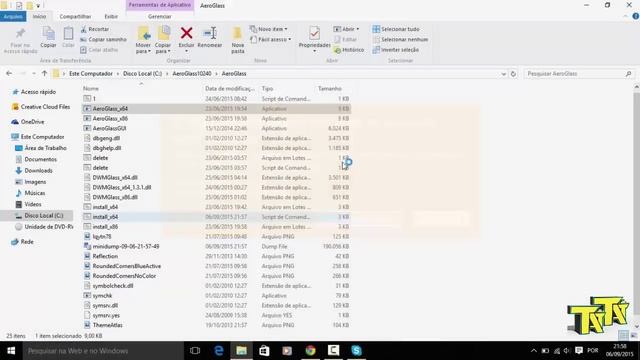
Task: Select minidump-09-06-21-57-49 file
Action: [126, 246]
